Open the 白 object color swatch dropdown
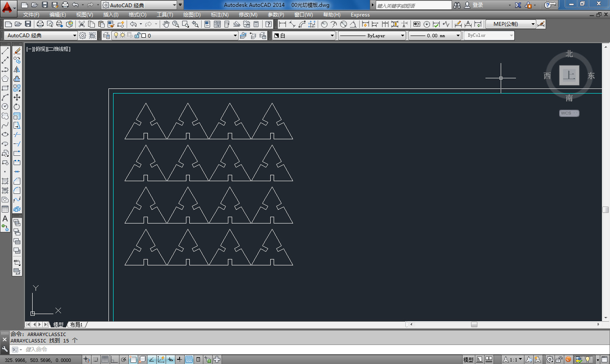Image resolution: width=610 pixels, height=364 pixels. (304, 36)
